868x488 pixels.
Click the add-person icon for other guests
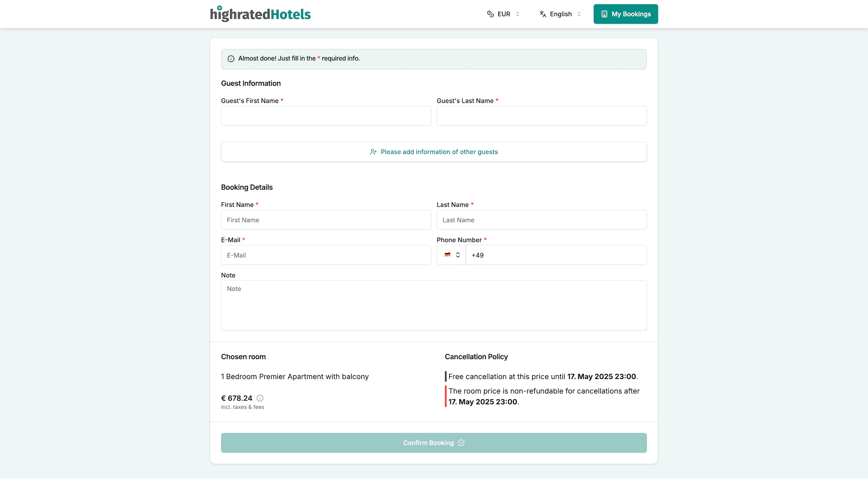(x=373, y=152)
